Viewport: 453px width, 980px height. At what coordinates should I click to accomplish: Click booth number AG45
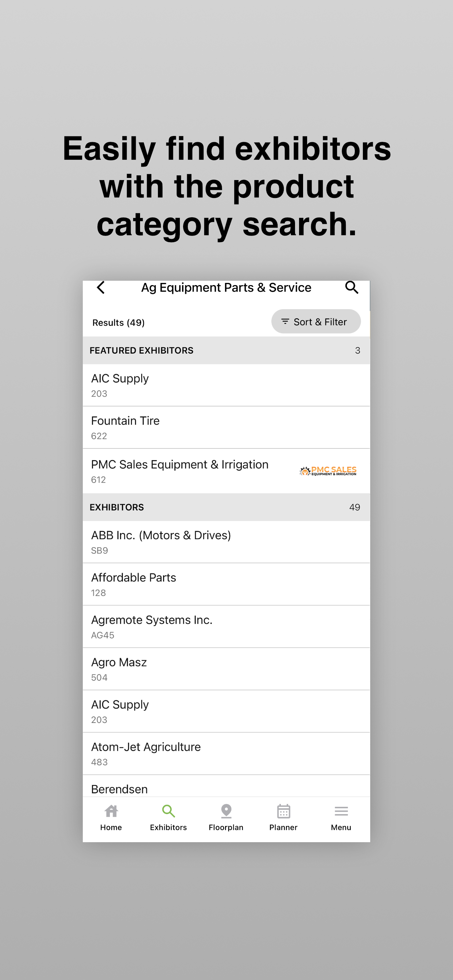click(102, 635)
